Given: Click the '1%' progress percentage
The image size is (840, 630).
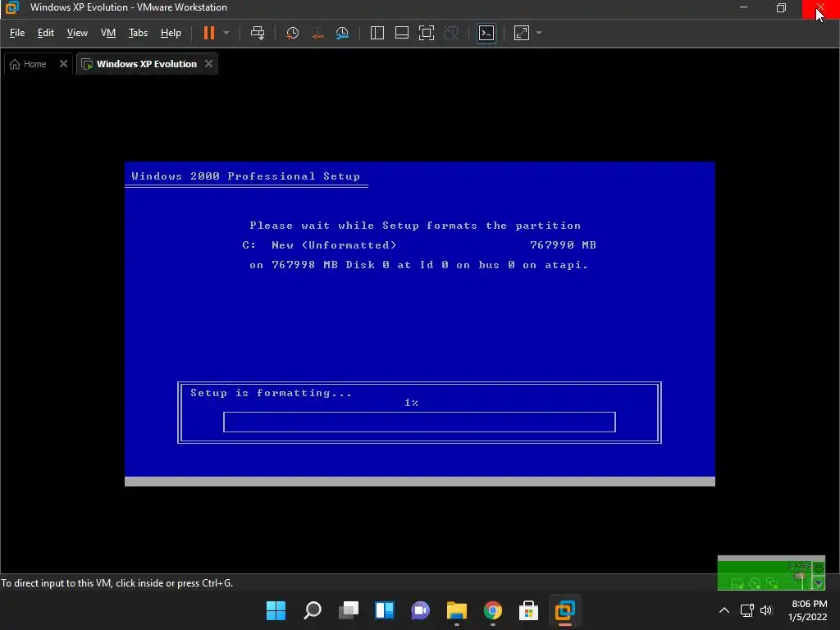Looking at the screenshot, I should [412, 402].
